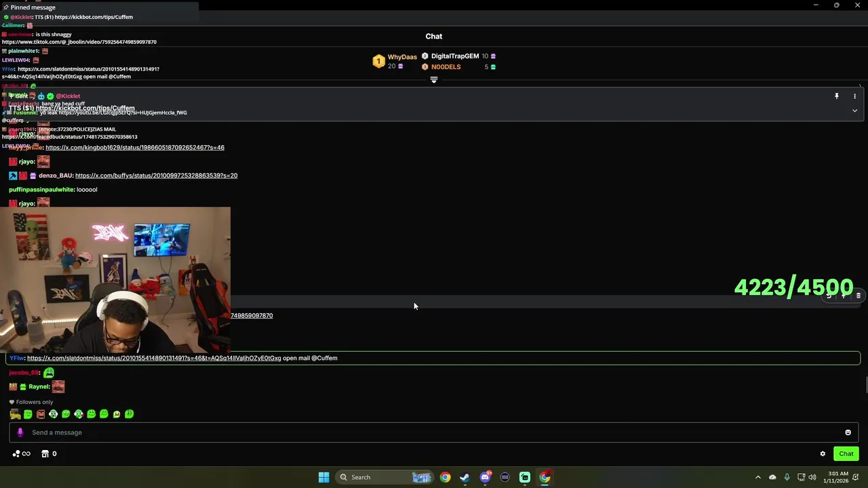The width and height of the screenshot is (868, 488).
Task: Open the buffys x.com status link from denzo_BAU
Action: point(156,176)
